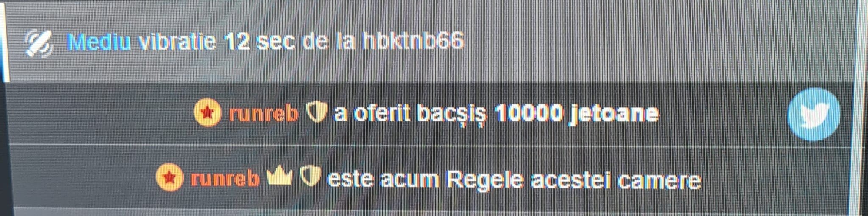Open runreb's profile from the tip message
Screen dimensions: 868x216
point(264,114)
